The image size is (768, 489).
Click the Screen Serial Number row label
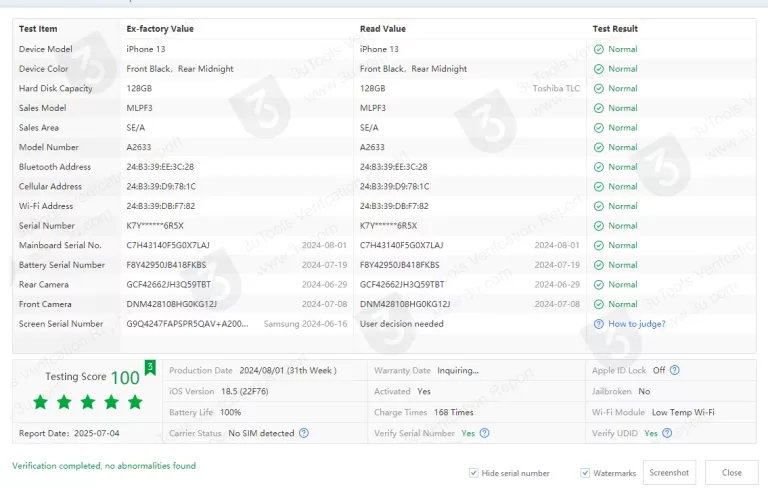(x=61, y=324)
